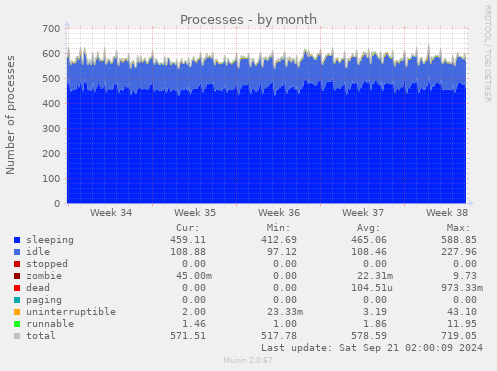Click the 'paging' legend label
Screen dimensions: 497x371
(x=44, y=300)
